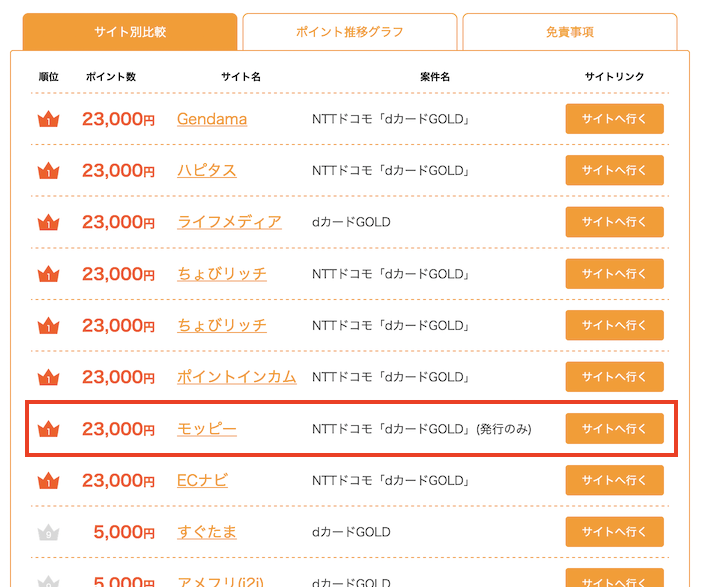Screen dimensions: 702x587
Task: Open the ハピタス site name link
Action: (207, 171)
